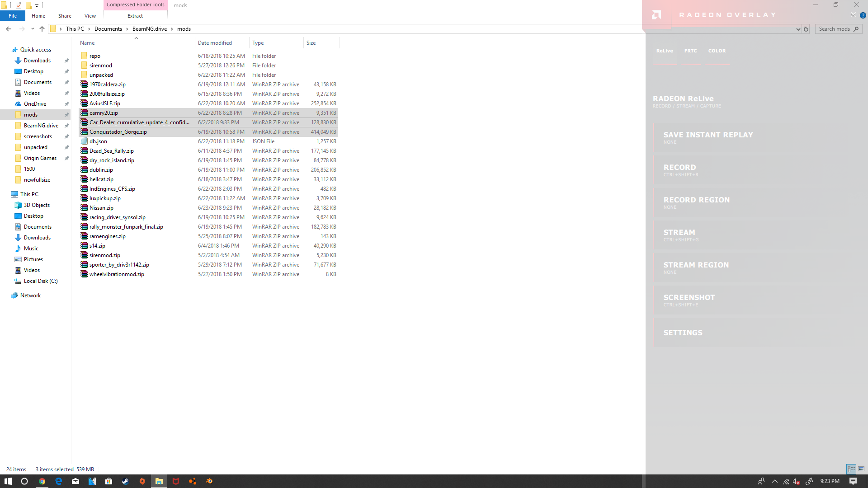Refresh the mods folder view
This screenshot has width=868, height=488.
click(806, 29)
